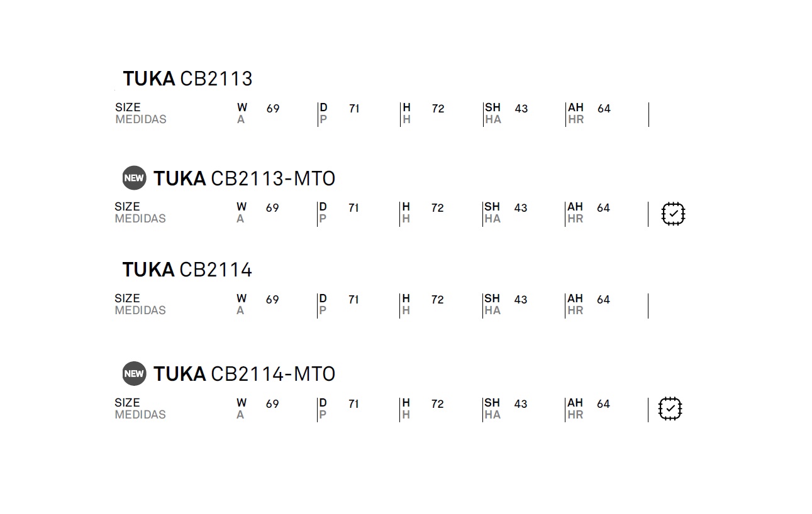Click the depth value 71 for CB2113-MTO
Image resolution: width=812 pixels, height=514 pixels.
(x=353, y=208)
